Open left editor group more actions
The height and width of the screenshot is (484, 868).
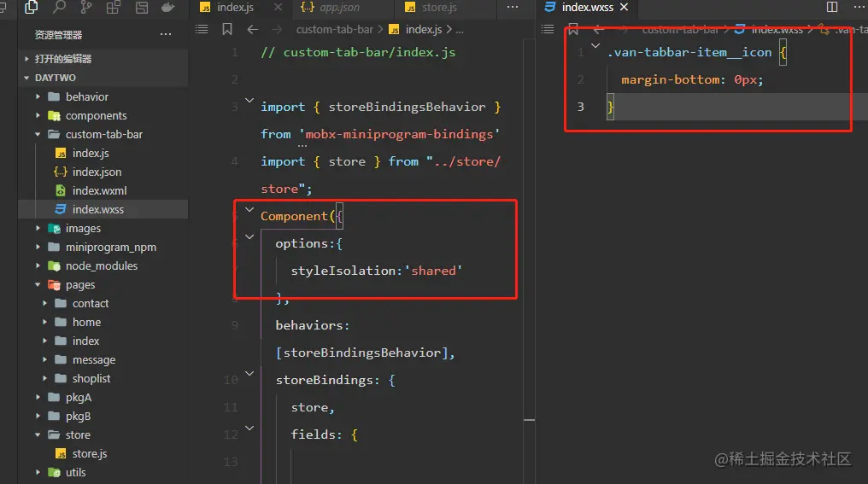tap(513, 7)
